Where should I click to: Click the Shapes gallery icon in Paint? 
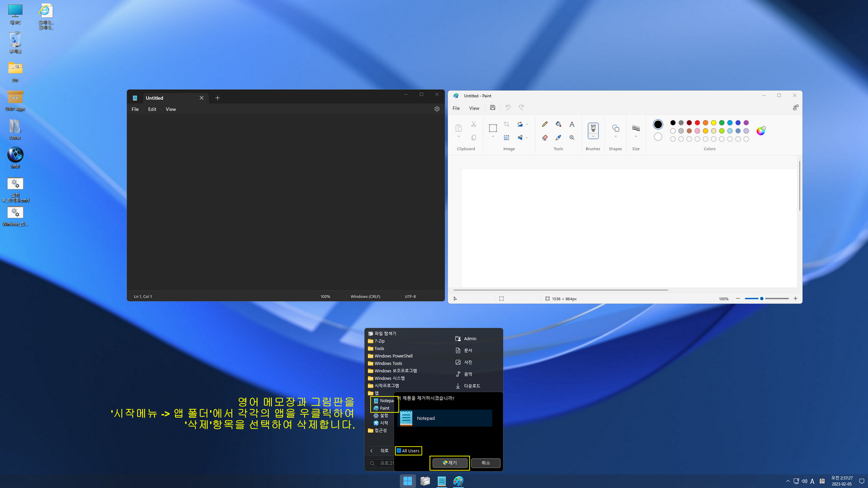tap(616, 128)
